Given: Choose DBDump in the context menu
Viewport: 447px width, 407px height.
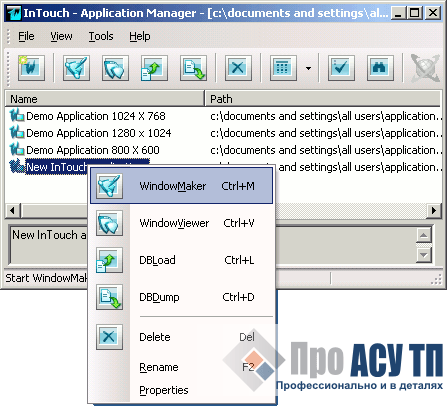Looking at the screenshot, I should pyautogui.click(x=182, y=297).
